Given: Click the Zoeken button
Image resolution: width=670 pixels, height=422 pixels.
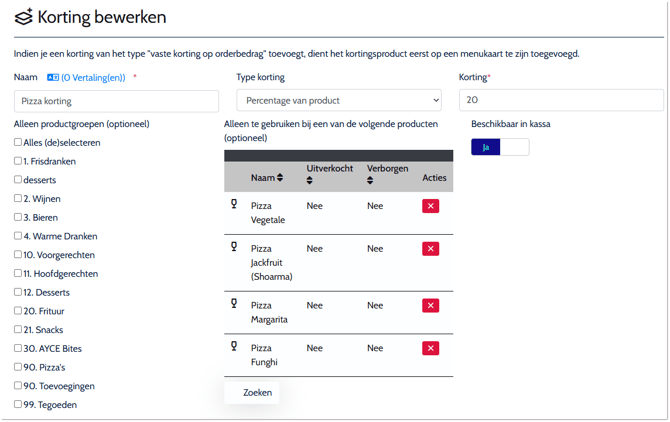Looking at the screenshot, I should (x=257, y=393).
